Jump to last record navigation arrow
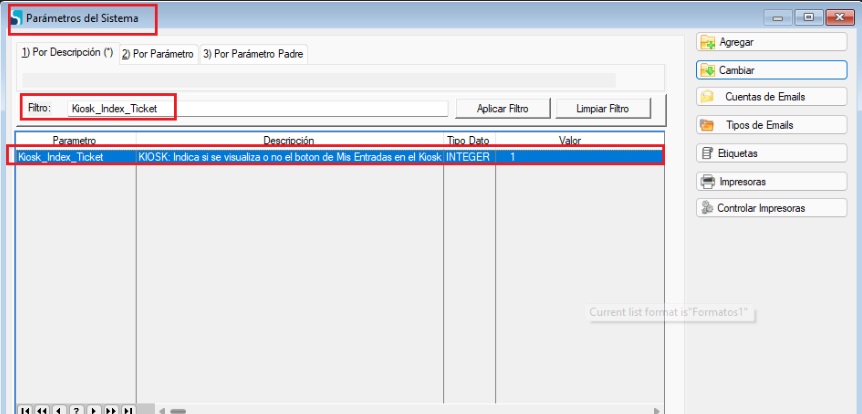 tap(127, 410)
